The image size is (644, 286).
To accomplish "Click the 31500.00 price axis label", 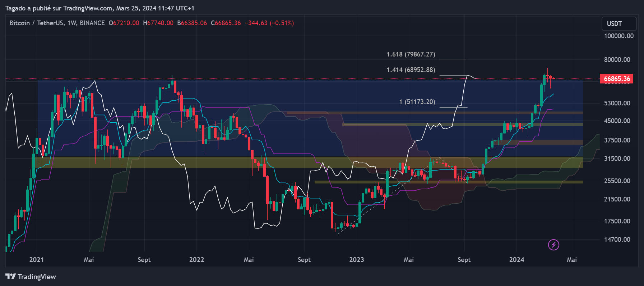I will tap(617, 159).
